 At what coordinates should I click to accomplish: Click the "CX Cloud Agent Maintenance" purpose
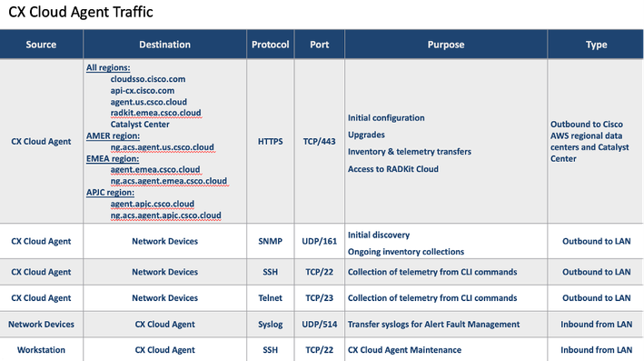pyautogui.click(x=404, y=350)
